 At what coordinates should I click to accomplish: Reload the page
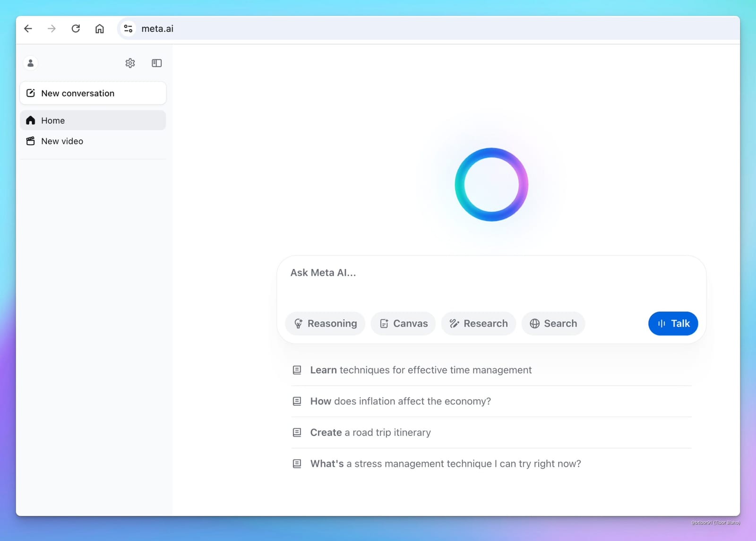(x=76, y=29)
